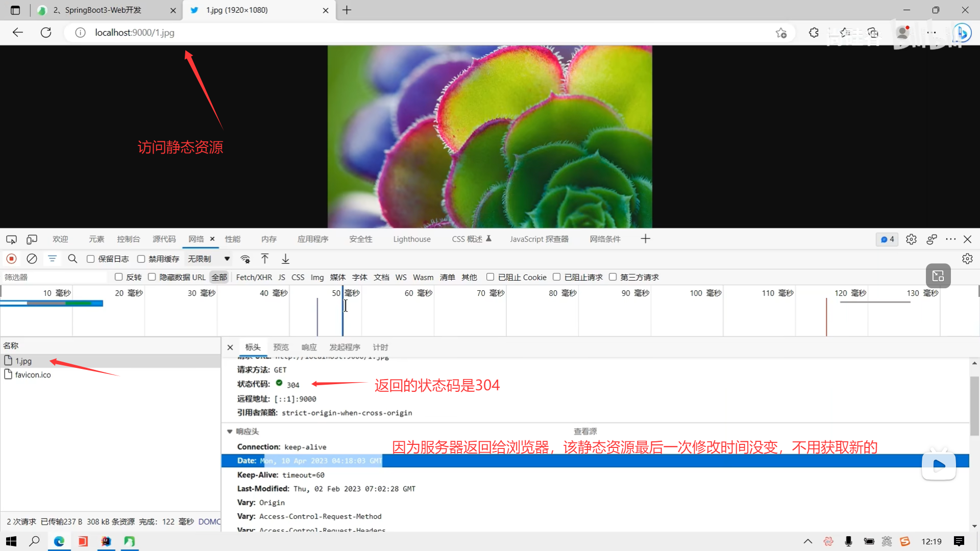Click the export HAR download arrow
This screenshot has height=551, width=980.
click(x=285, y=259)
